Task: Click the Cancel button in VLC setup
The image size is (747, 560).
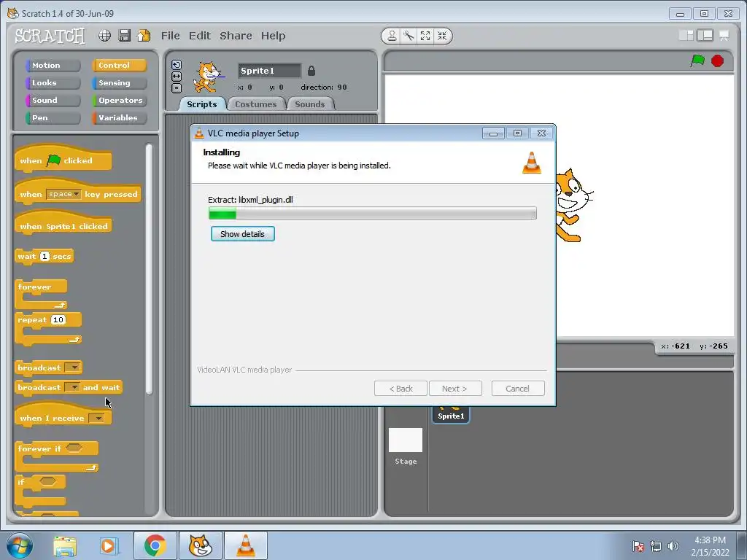Action: point(518,389)
